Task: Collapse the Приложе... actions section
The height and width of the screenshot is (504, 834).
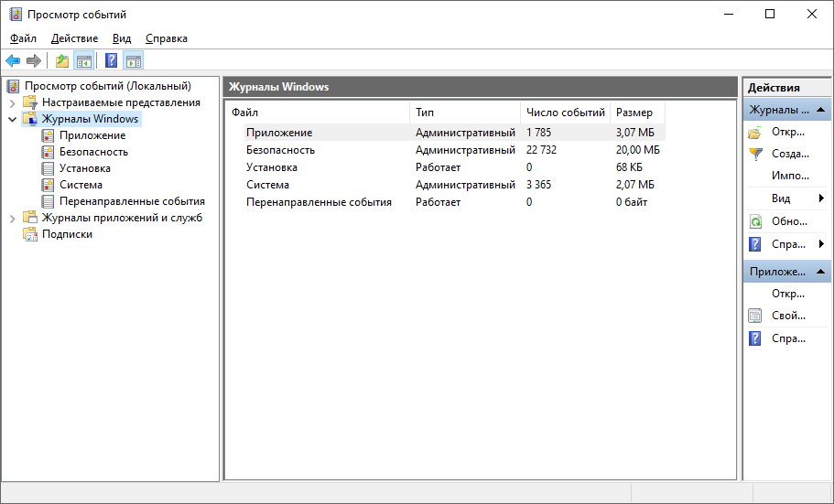Action: [820, 272]
